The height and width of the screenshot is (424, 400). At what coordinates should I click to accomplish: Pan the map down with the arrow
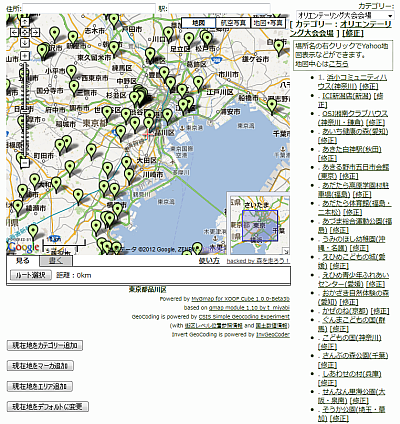[x=25, y=42]
